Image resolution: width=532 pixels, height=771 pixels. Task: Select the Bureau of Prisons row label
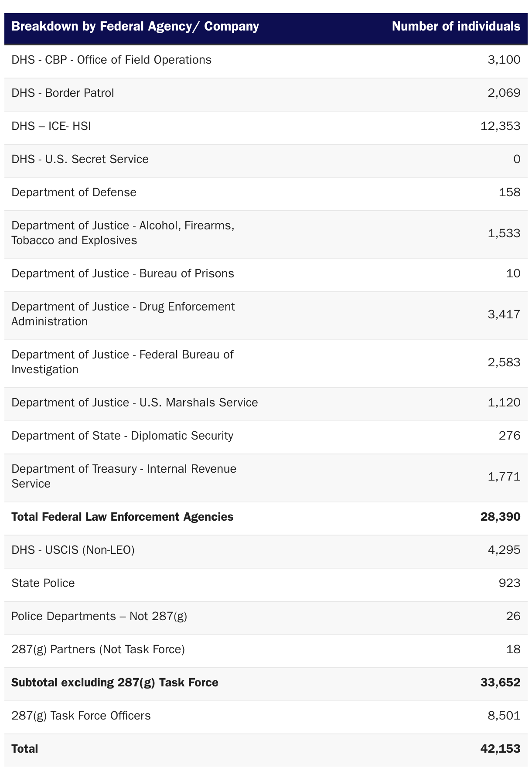click(123, 273)
